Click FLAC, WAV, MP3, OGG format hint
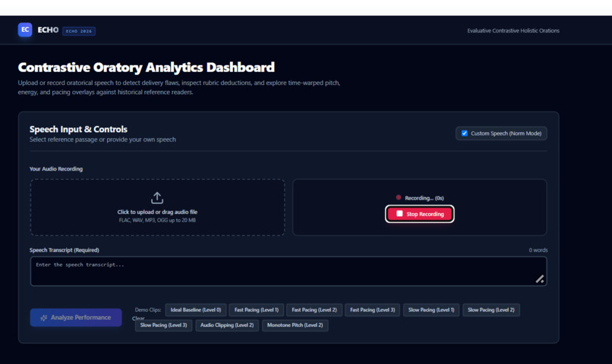This screenshot has width=612, height=364. point(157,220)
